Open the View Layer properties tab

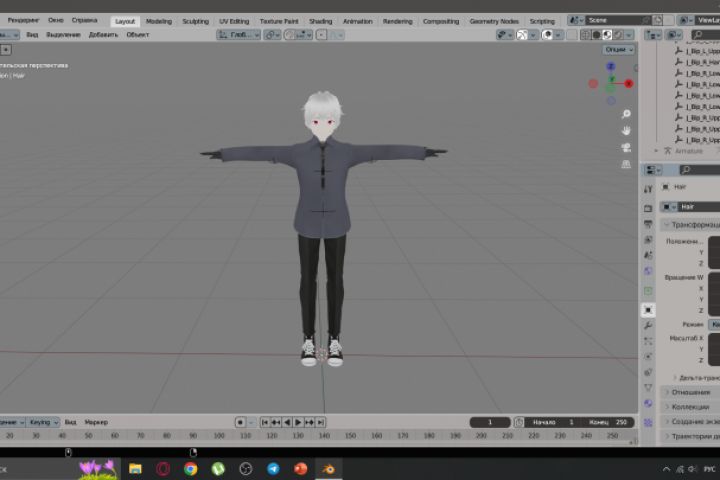pos(648,240)
